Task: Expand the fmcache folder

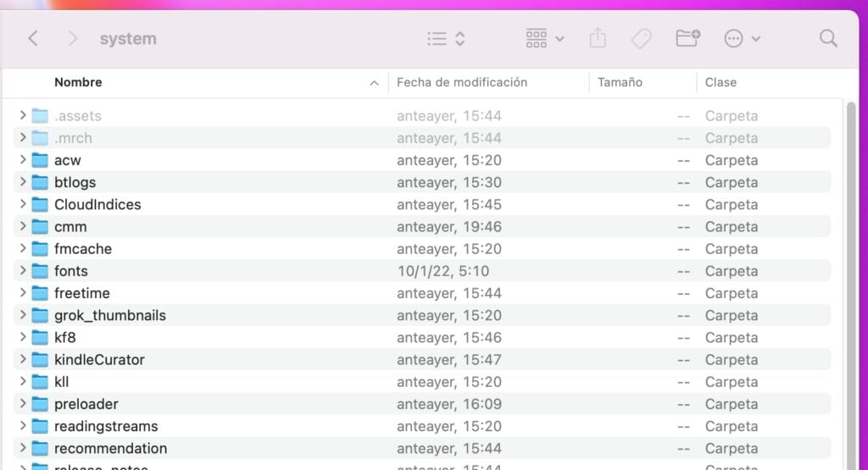Action: [23, 248]
